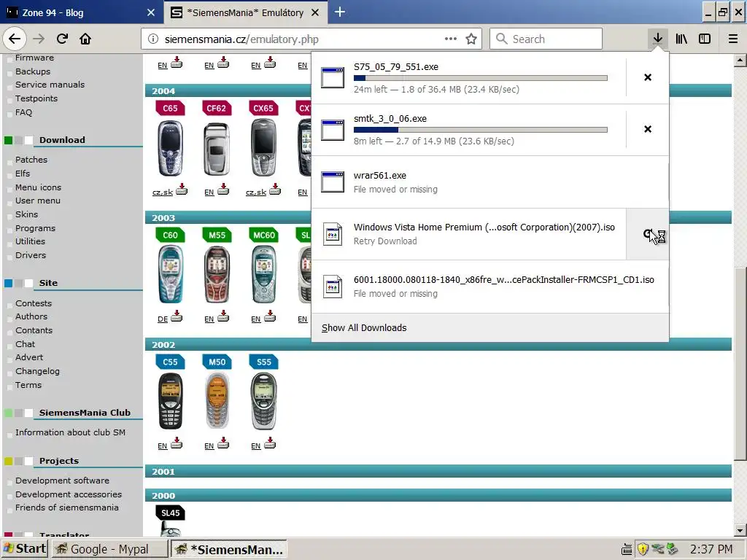This screenshot has width=747, height=560.
Task: Click the wrar561.exe file icon
Action: [x=333, y=182]
